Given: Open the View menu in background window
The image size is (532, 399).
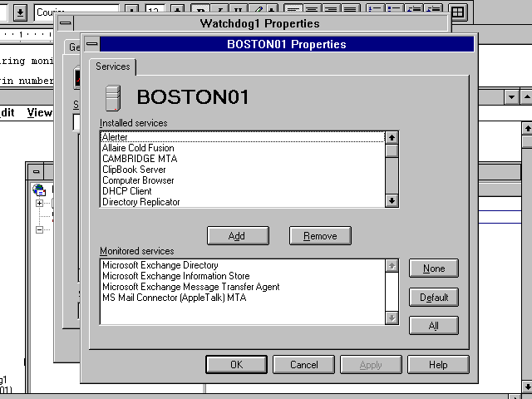Looking at the screenshot, I should pos(40,113).
